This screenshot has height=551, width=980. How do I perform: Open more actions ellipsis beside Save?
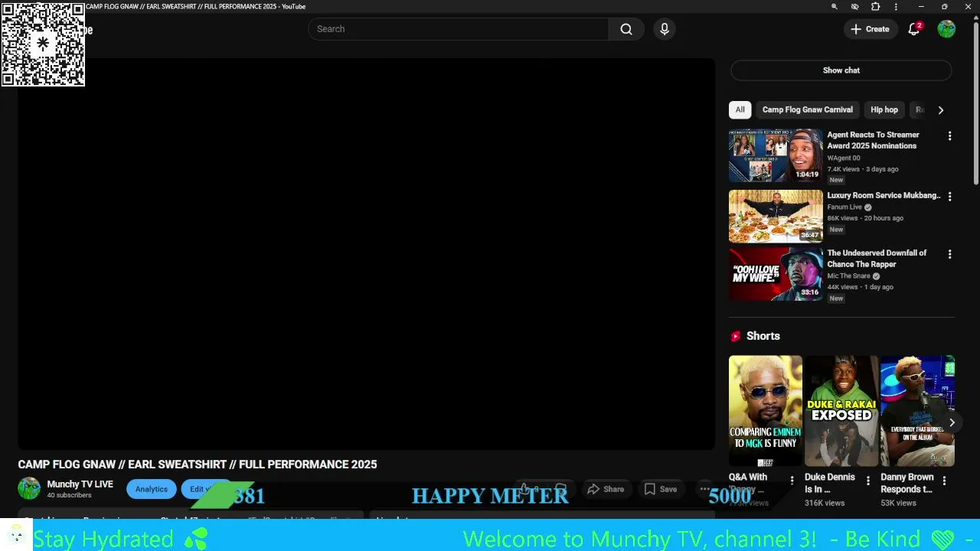(x=705, y=489)
